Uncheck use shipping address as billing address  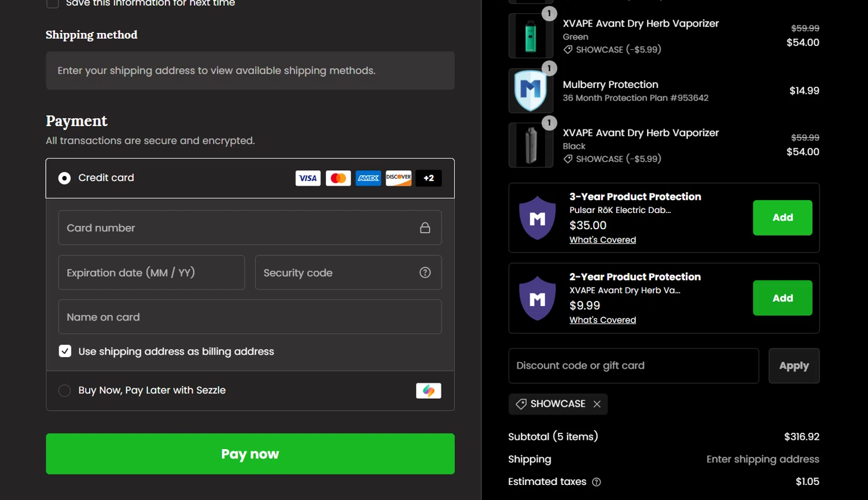point(65,351)
